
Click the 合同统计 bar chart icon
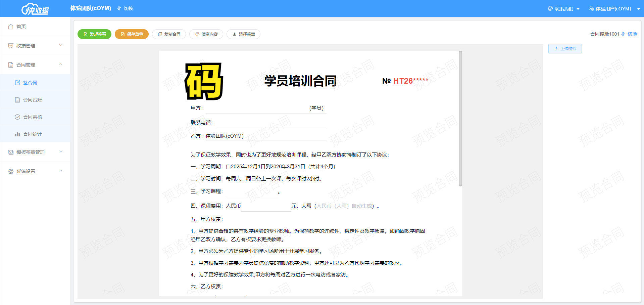[x=17, y=134]
